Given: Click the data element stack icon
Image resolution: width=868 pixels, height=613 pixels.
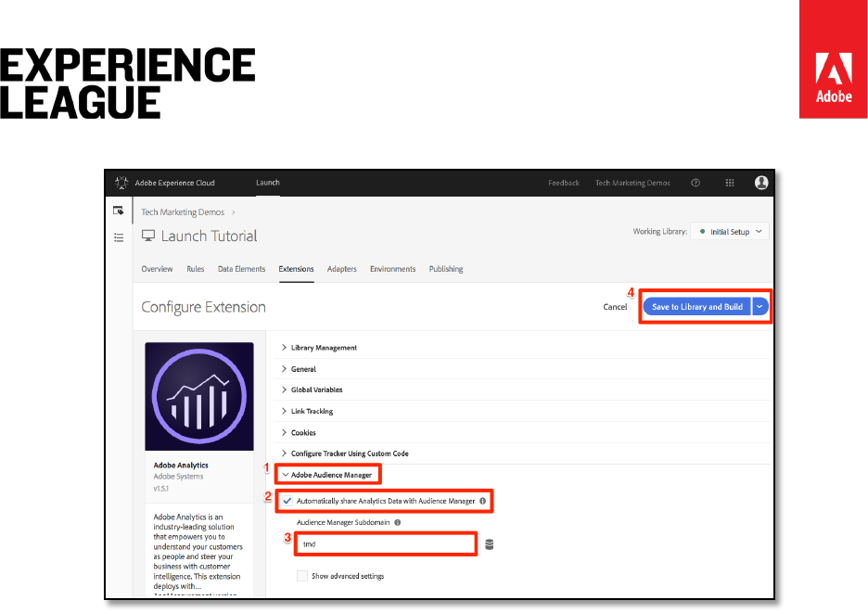Looking at the screenshot, I should (490, 544).
